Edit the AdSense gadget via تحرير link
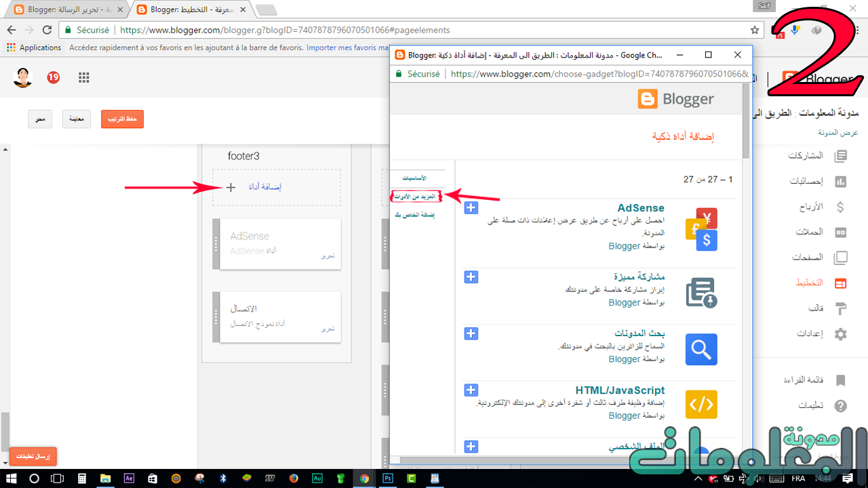 coord(328,257)
